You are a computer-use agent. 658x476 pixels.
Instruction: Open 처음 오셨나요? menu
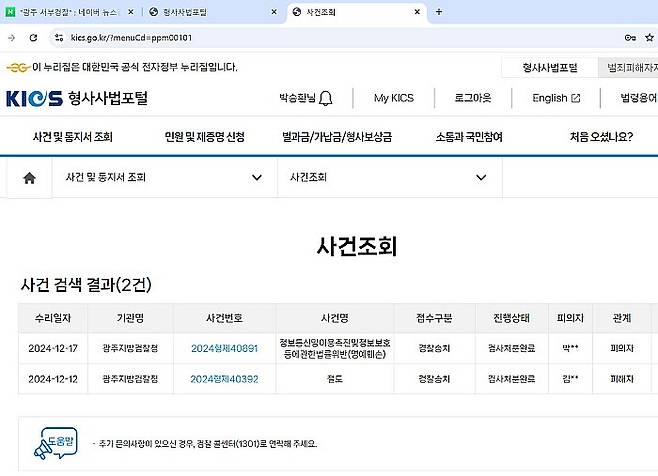coord(601,137)
